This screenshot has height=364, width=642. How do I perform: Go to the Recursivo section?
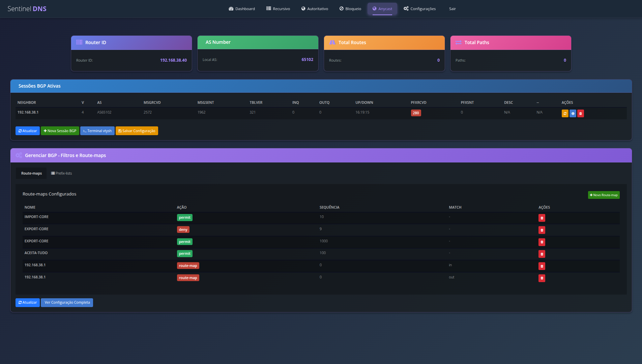[x=278, y=9]
